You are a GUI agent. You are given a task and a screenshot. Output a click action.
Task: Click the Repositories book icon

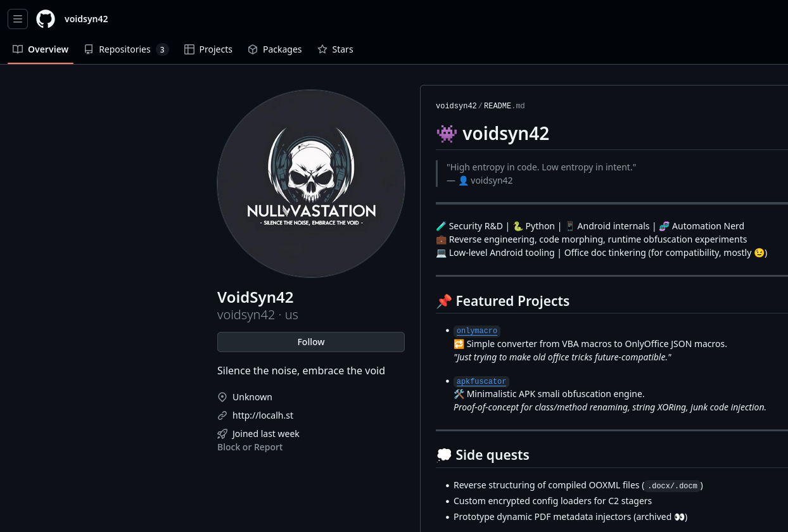89,49
